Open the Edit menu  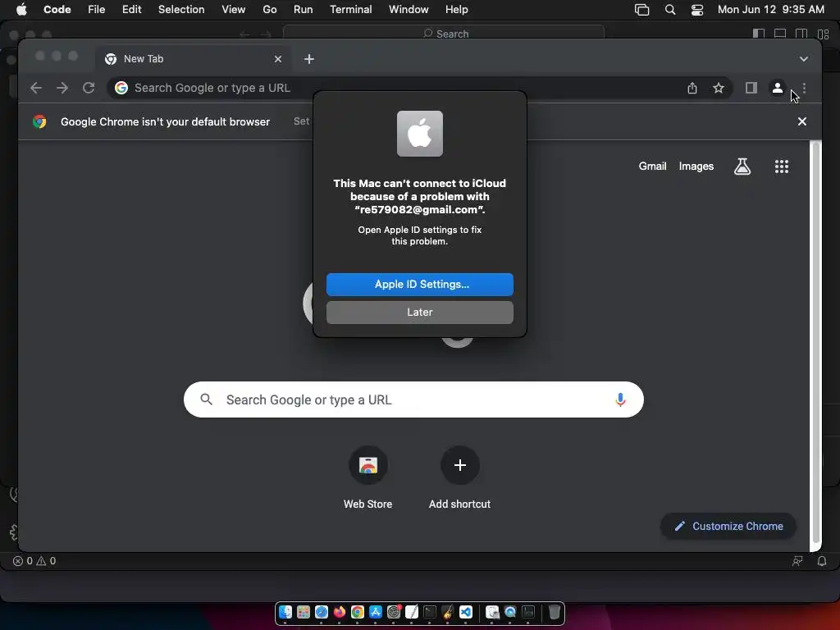131,10
